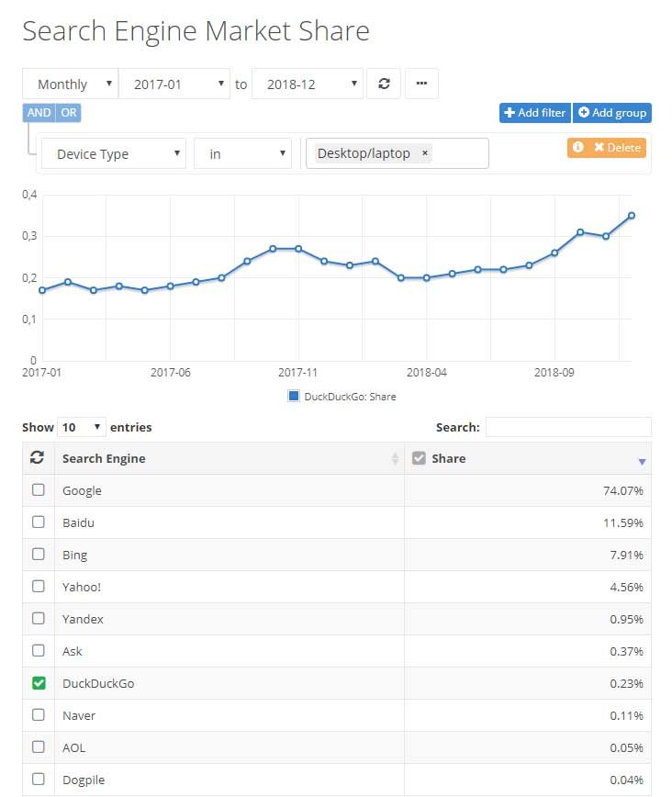Open the ellipsis options icon beside refresh

[x=421, y=83]
